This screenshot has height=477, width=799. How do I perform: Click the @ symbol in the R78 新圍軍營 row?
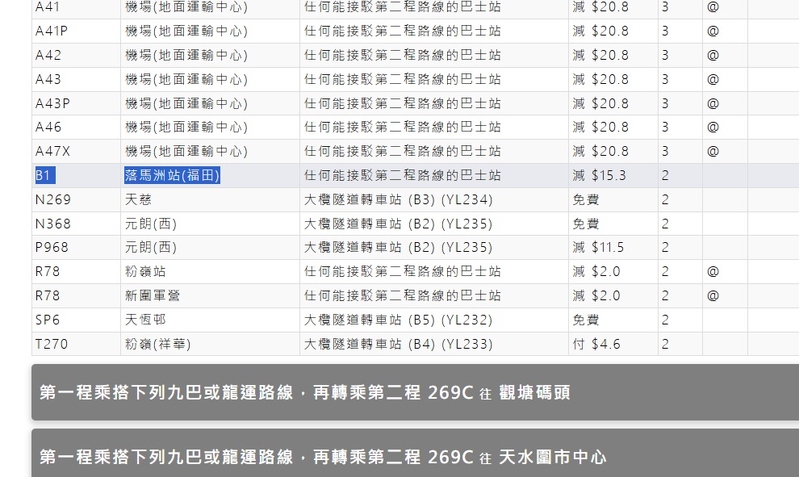pyautogui.click(x=713, y=295)
